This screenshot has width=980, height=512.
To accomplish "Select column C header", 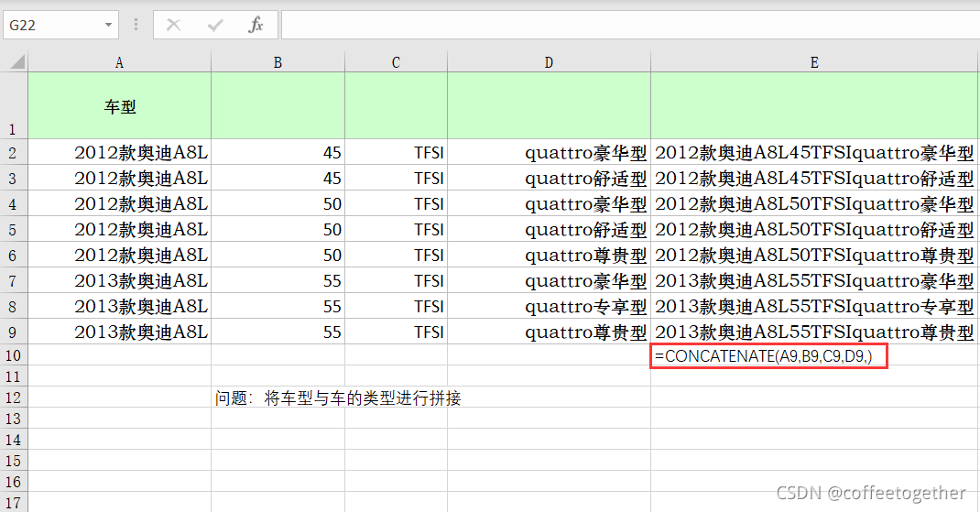I will pyautogui.click(x=397, y=62).
